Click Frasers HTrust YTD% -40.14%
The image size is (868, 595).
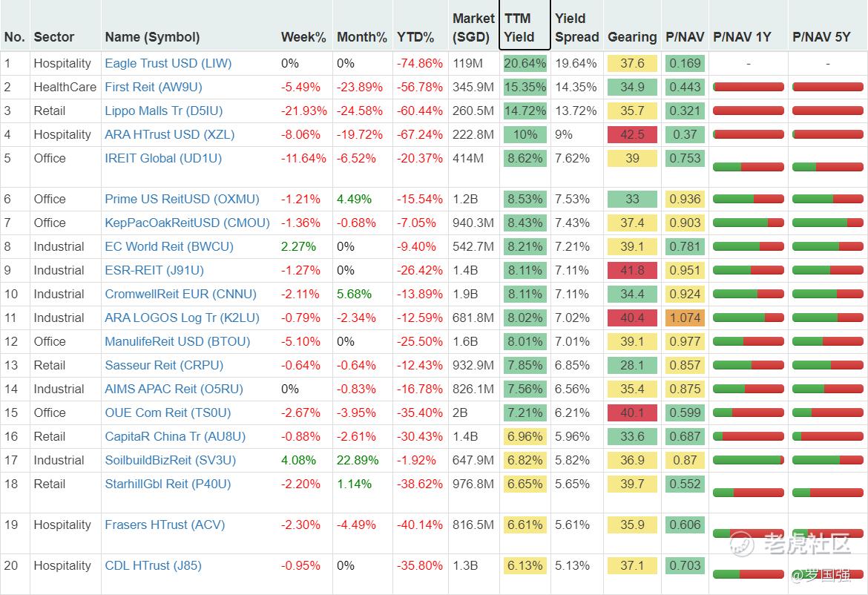tap(420, 525)
